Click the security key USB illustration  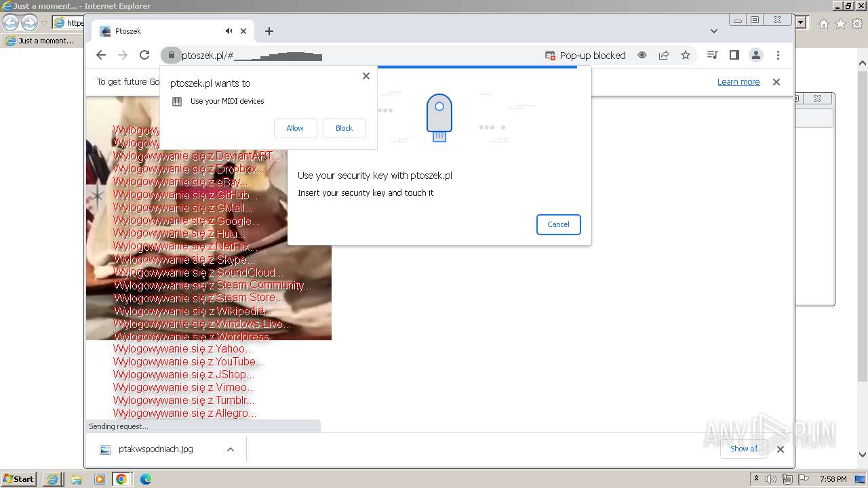(x=439, y=118)
